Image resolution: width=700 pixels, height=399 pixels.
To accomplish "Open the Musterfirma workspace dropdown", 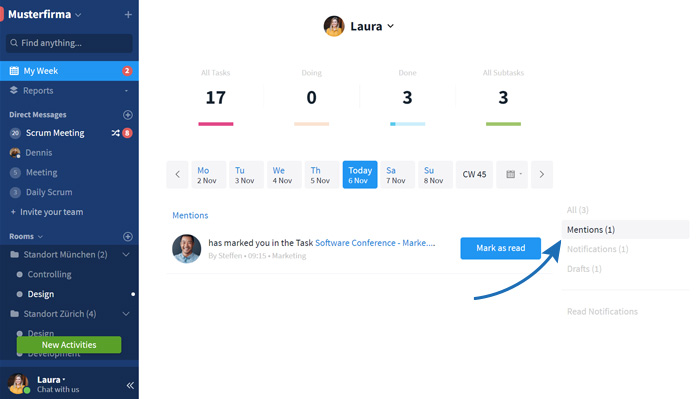I will [x=79, y=15].
